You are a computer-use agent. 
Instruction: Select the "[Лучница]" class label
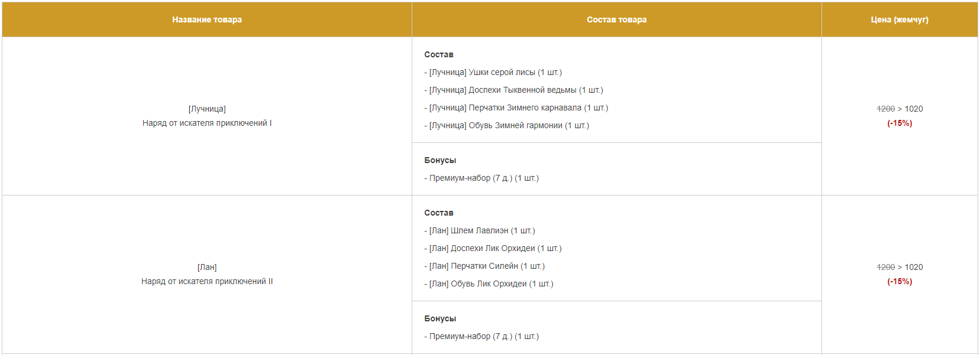(207, 109)
